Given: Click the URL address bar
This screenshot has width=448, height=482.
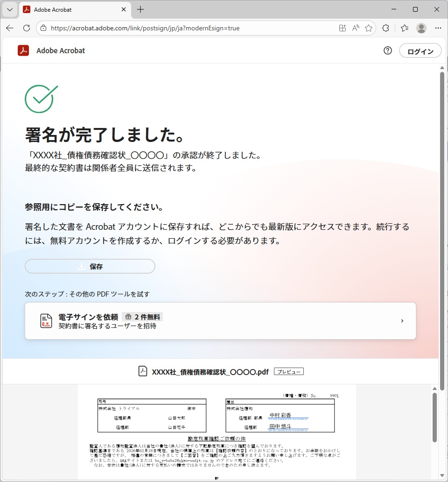Looking at the screenshot, I should pos(187,28).
